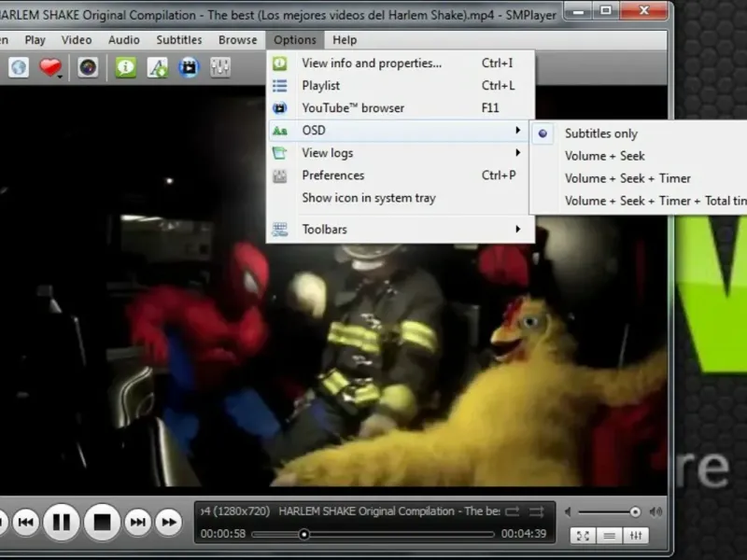This screenshot has height=560, width=747.
Task: Open the equalizer sliders toolbar icon
Action: coord(221,67)
